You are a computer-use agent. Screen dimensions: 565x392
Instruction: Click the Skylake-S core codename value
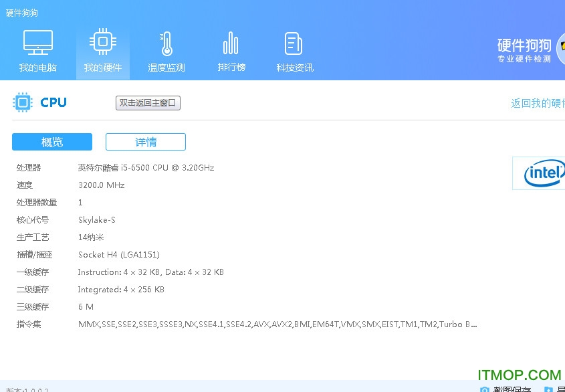pyautogui.click(x=97, y=220)
